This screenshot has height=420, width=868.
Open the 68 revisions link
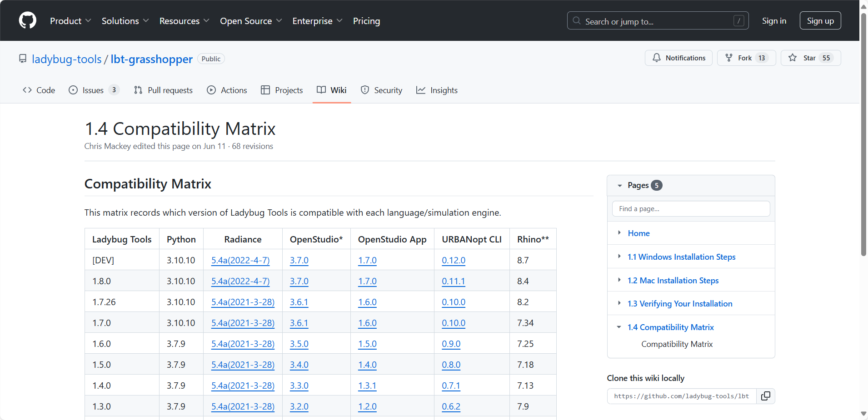pos(252,146)
